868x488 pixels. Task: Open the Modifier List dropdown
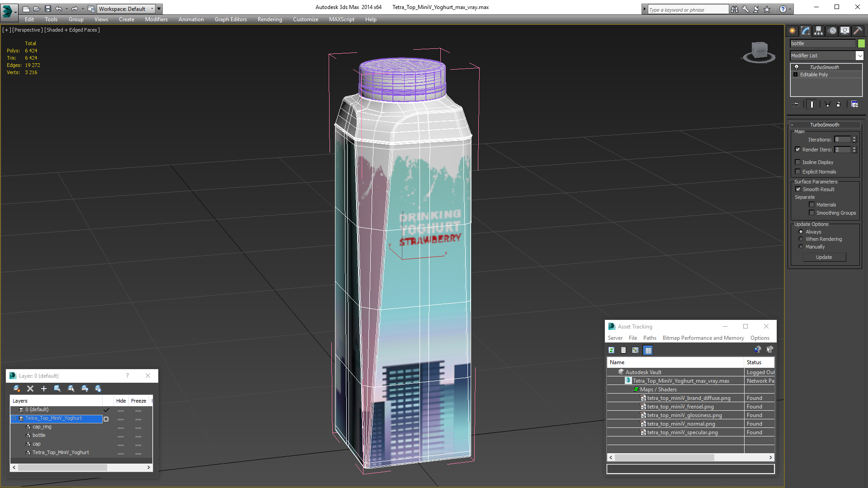pos(859,56)
